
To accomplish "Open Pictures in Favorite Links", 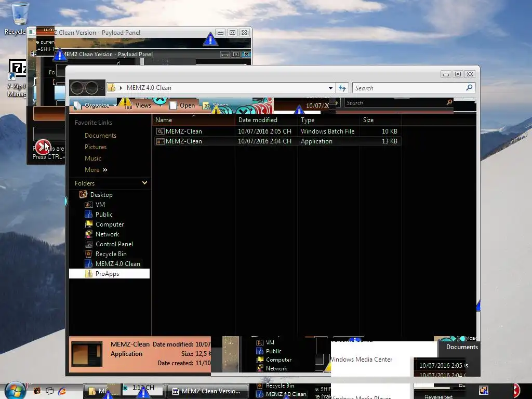I will [x=96, y=147].
